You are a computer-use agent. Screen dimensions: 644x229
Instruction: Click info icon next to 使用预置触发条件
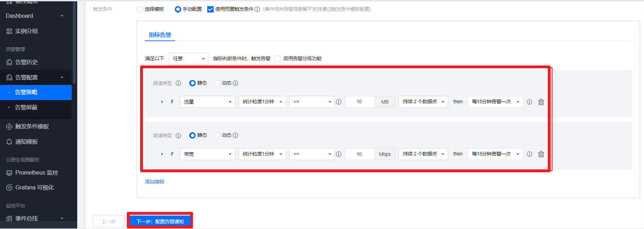257,9
